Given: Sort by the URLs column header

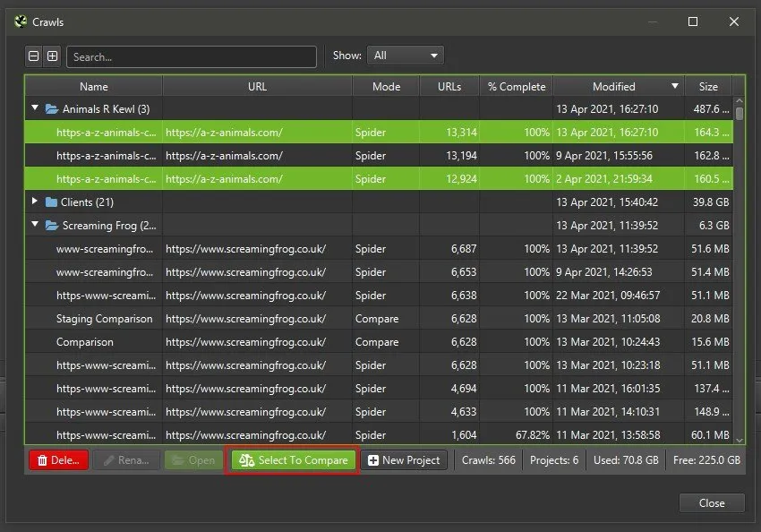Looking at the screenshot, I should [x=449, y=87].
